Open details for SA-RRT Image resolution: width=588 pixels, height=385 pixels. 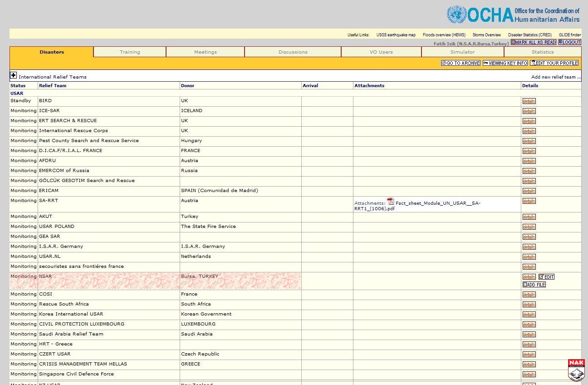[529, 201]
